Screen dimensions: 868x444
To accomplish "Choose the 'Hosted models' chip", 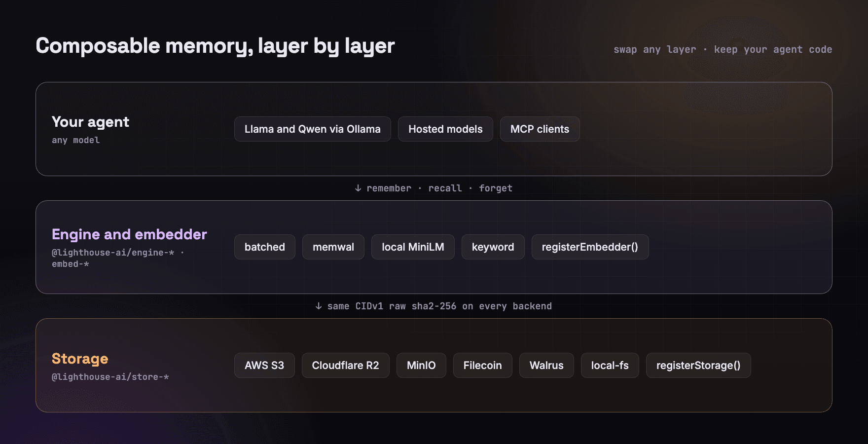I will (x=445, y=129).
